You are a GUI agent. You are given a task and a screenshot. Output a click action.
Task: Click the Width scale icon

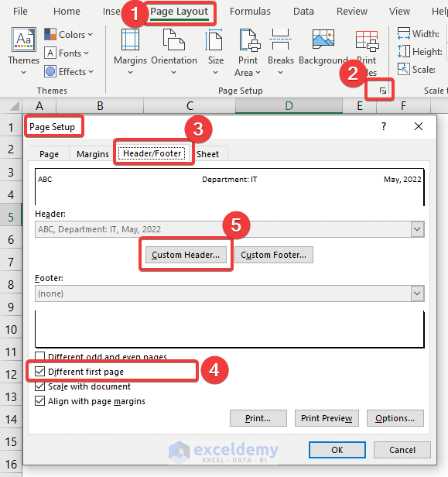click(x=404, y=33)
